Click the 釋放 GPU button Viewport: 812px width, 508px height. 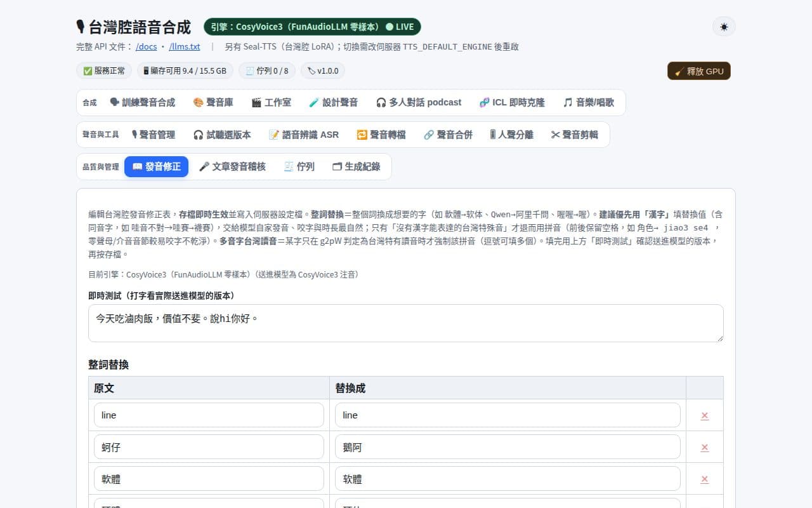pos(699,71)
